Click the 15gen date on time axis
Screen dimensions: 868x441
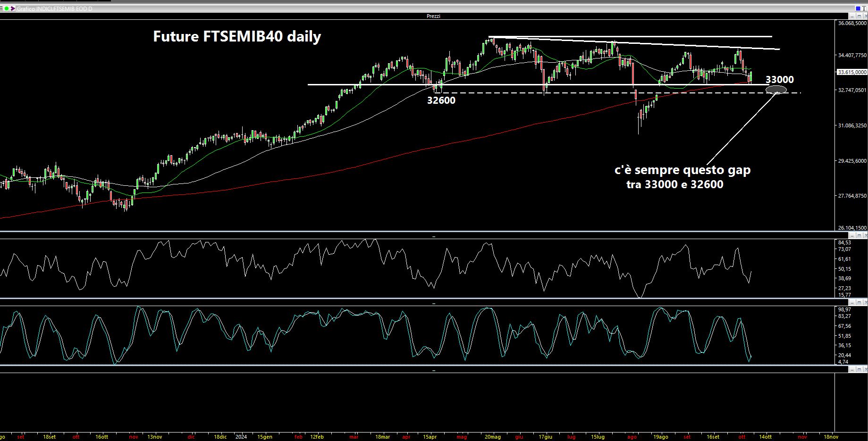click(265, 437)
